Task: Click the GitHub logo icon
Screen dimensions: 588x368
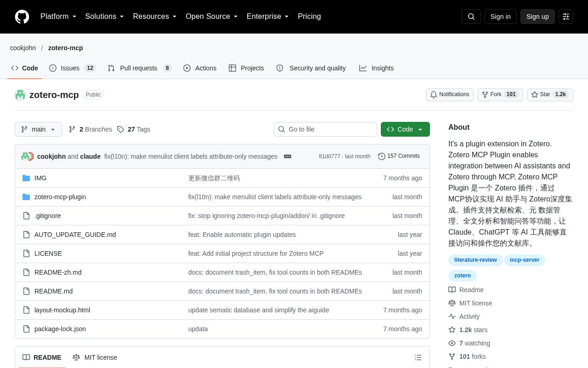Action: (22, 17)
